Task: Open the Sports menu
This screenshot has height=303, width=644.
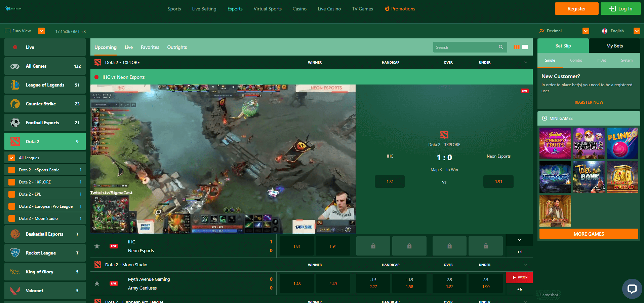Action: coord(174,9)
